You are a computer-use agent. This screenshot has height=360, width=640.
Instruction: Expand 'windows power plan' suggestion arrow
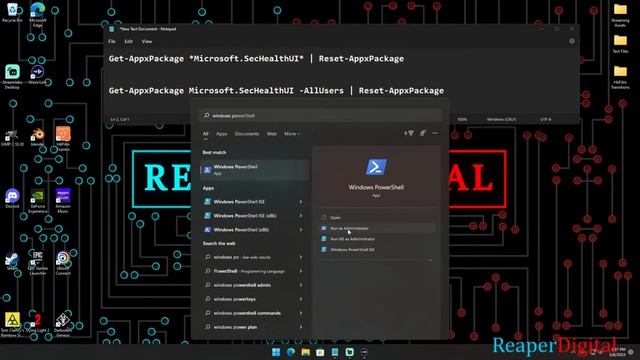[301, 327]
